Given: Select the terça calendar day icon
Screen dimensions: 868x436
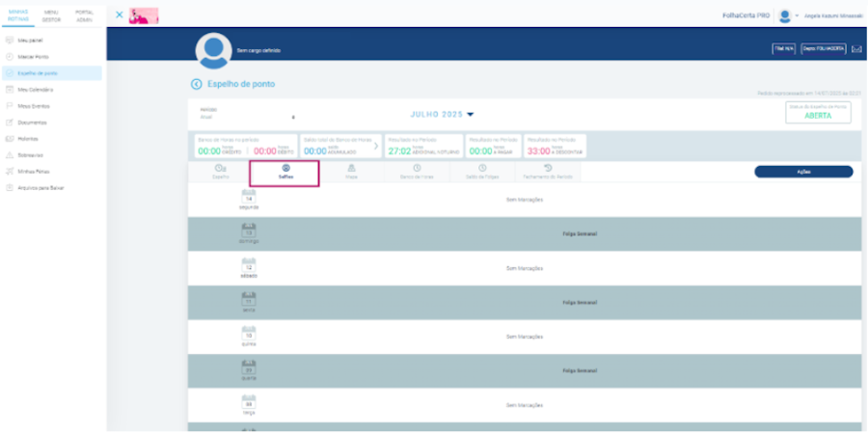Looking at the screenshot, I should pos(249,401).
